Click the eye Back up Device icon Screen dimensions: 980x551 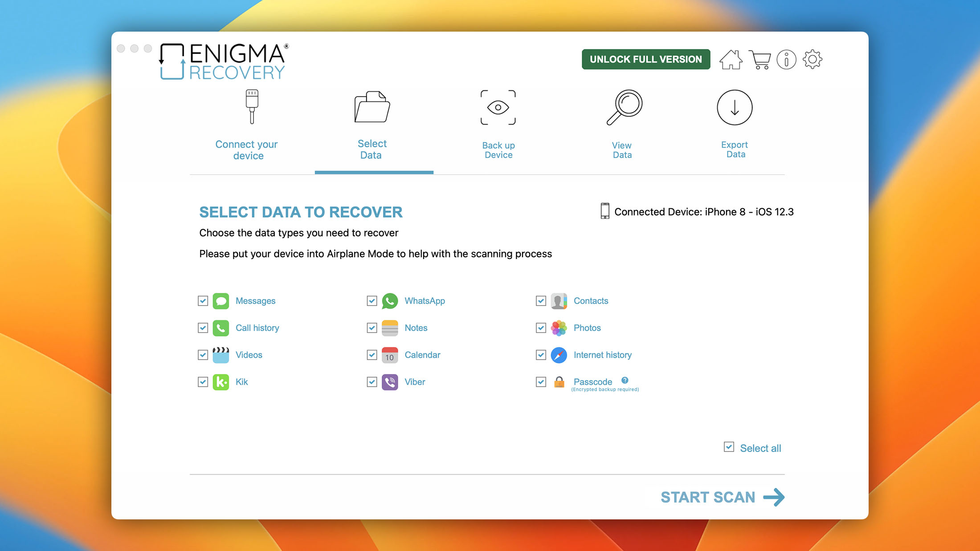[498, 107]
